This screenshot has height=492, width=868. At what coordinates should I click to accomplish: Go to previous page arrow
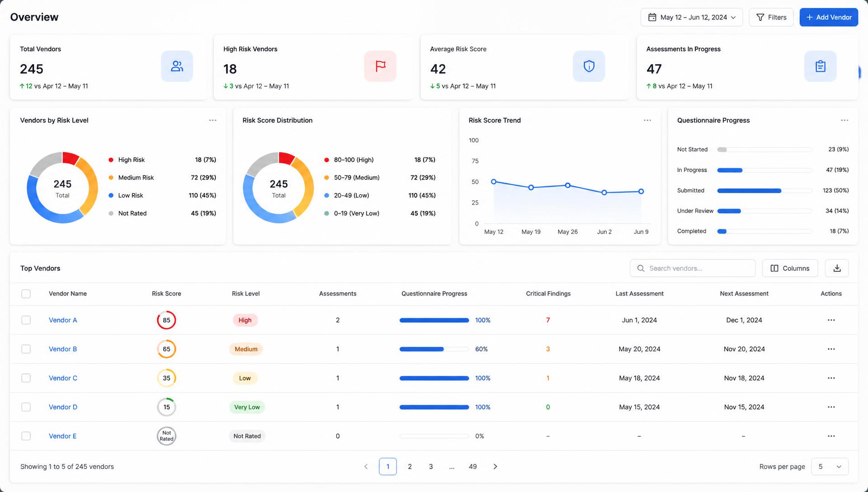[366, 467]
